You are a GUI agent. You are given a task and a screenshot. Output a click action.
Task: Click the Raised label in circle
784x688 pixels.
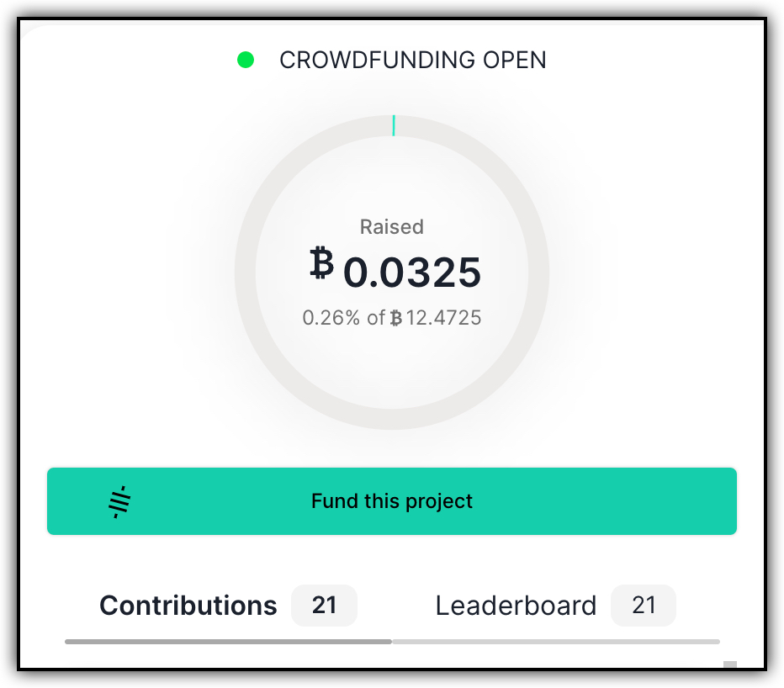(392, 227)
